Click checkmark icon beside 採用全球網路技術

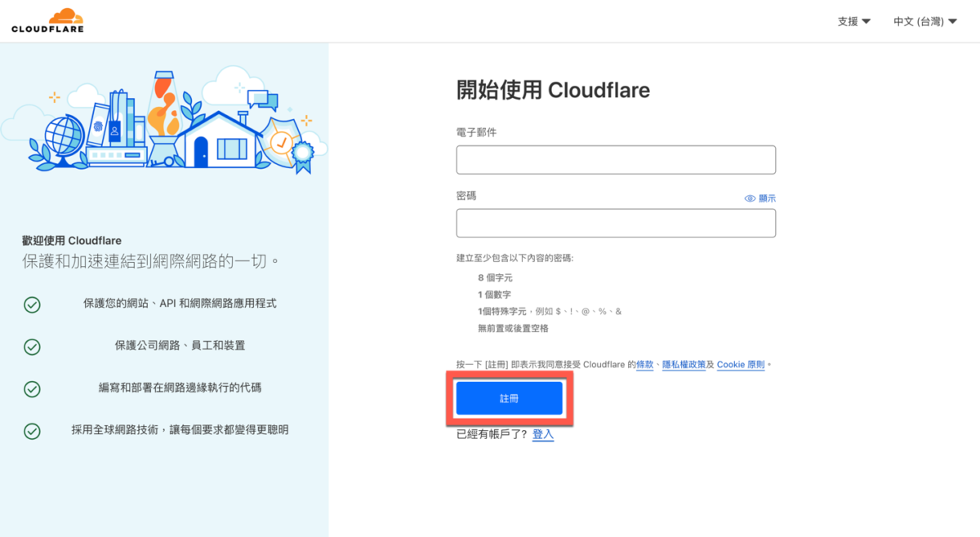[x=32, y=431]
